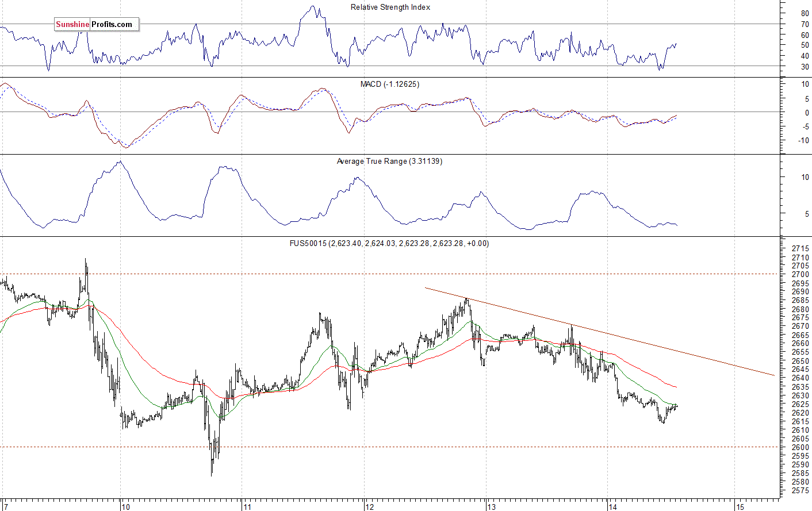Viewport: 812px width, 511px height.
Task: Click the Relative Strength Index title
Action: pos(390,7)
